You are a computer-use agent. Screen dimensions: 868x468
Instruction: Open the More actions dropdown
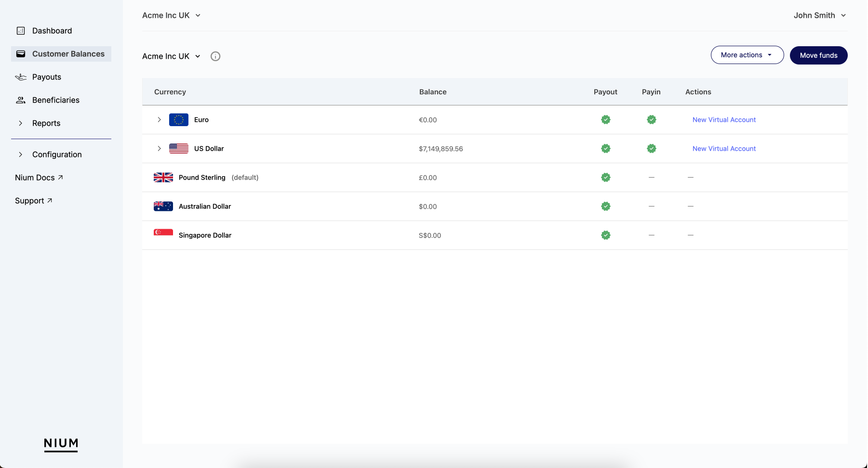click(747, 55)
